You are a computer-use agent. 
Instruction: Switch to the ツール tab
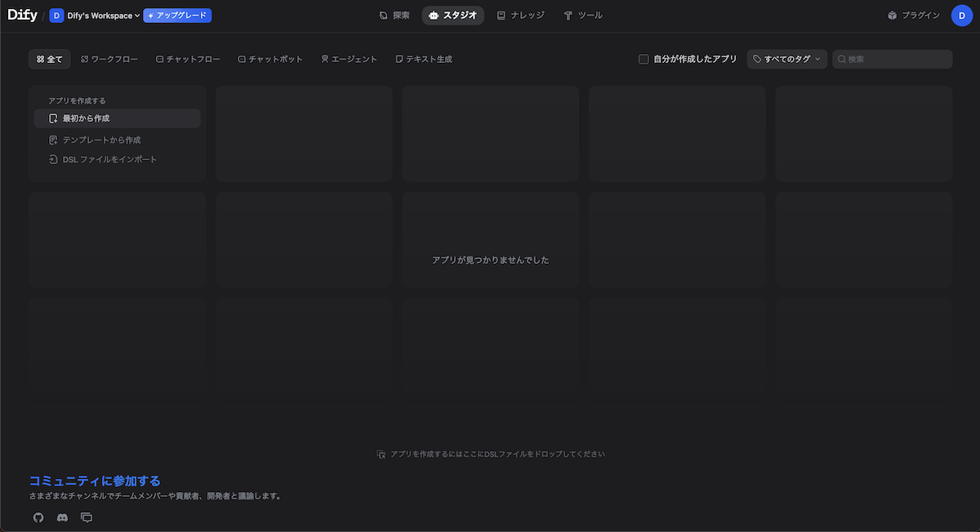coord(583,16)
